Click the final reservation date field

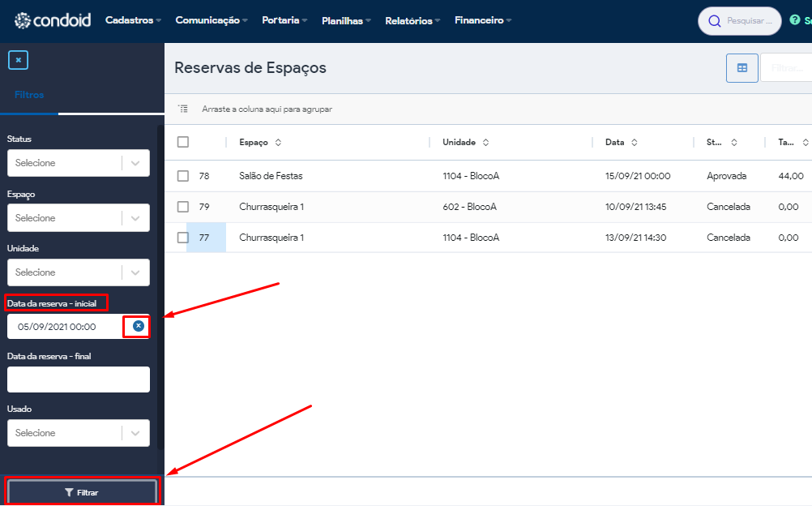[79, 379]
